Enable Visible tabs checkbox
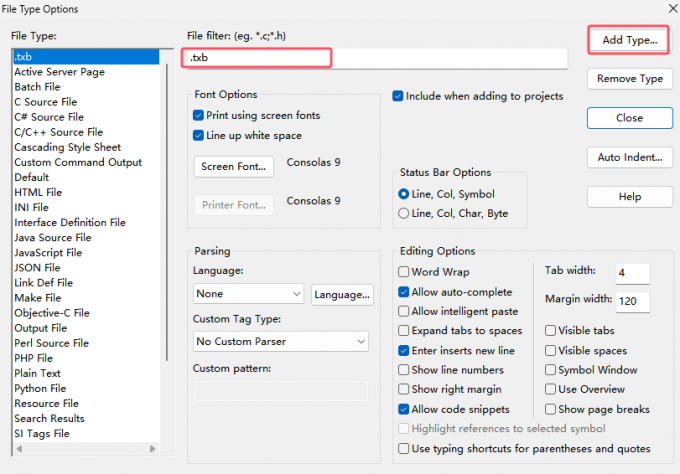Image resolution: width=680 pixels, height=474 pixels. point(551,331)
